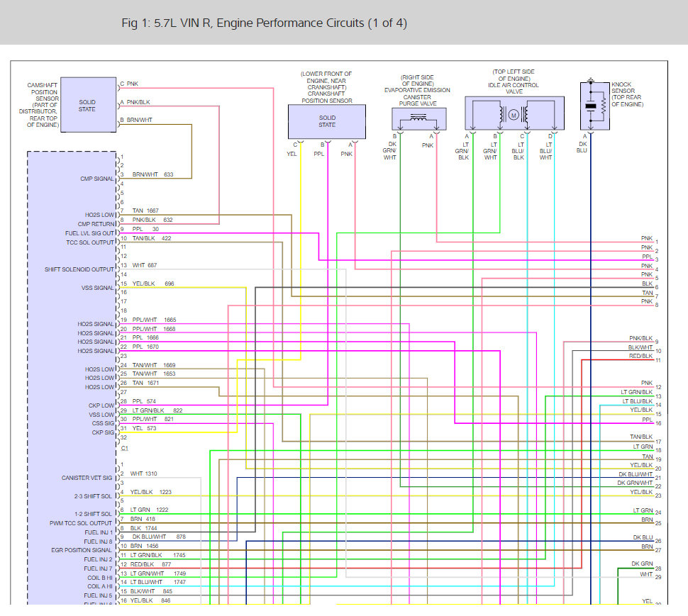Click wire label 'BLK/WHT 845'

pyautogui.click(x=151, y=591)
